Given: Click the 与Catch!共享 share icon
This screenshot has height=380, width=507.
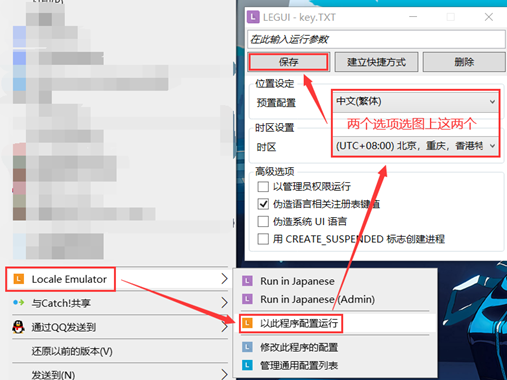Looking at the screenshot, I should [18, 303].
